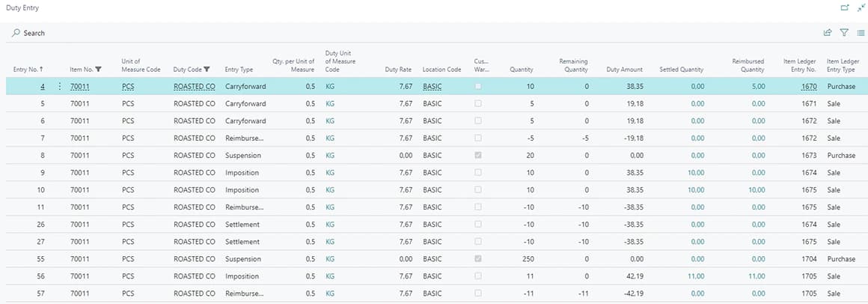The height and width of the screenshot is (304, 868).
Task: Toggle the filter pane funnel icon
Action: [844, 33]
